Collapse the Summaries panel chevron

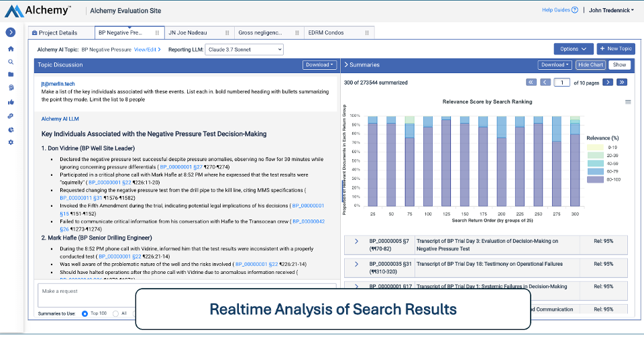pyautogui.click(x=346, y=64)
